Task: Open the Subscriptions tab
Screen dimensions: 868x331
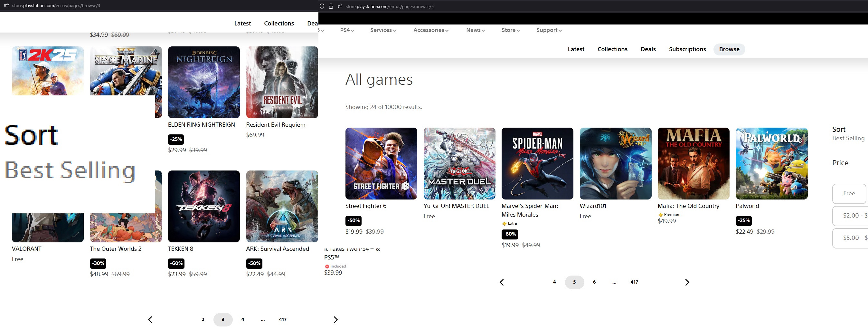Action: click(x=687, y=49)
